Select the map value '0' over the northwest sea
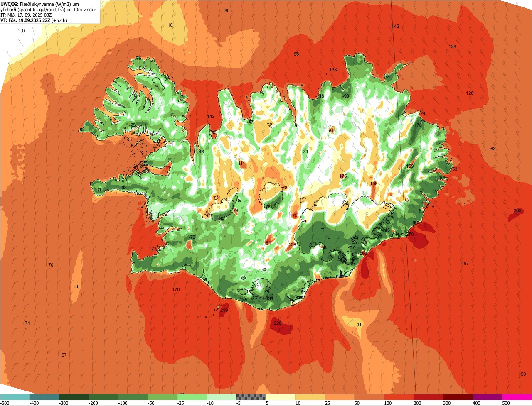This screenshot has width=532, height=406. [x=23, y=31]
